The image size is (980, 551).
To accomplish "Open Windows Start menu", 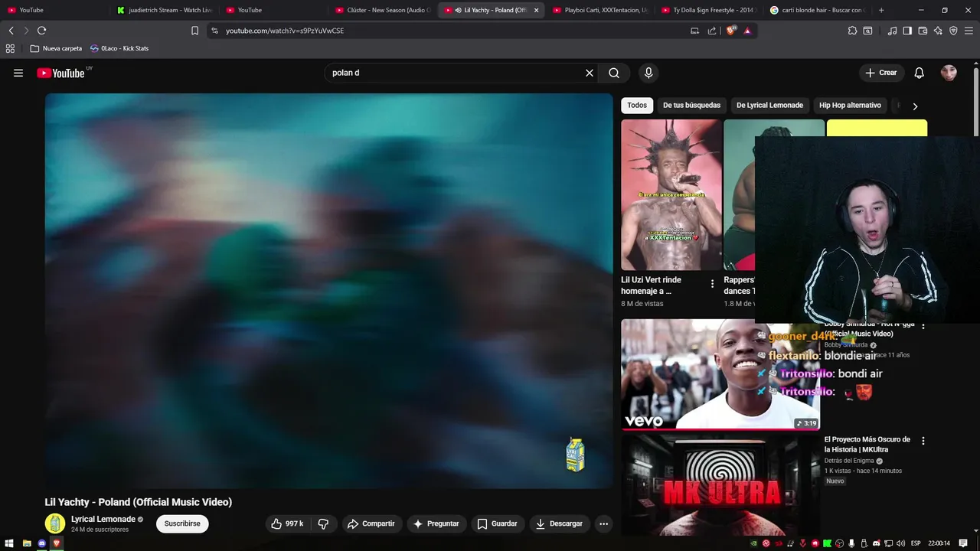I will click(10, 543).
